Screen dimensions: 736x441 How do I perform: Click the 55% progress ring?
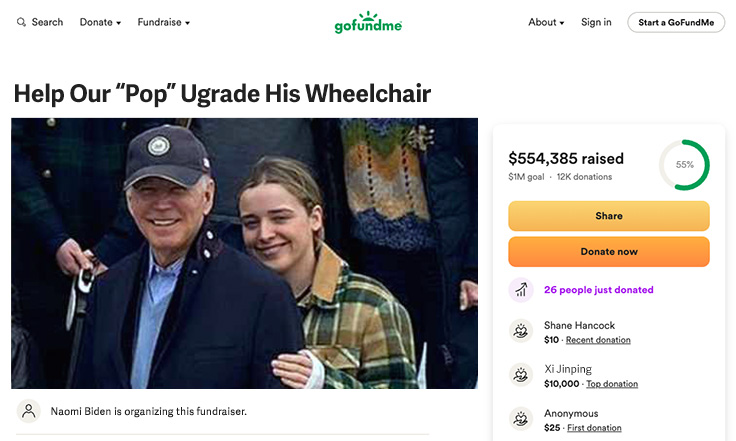pos(684,165)
